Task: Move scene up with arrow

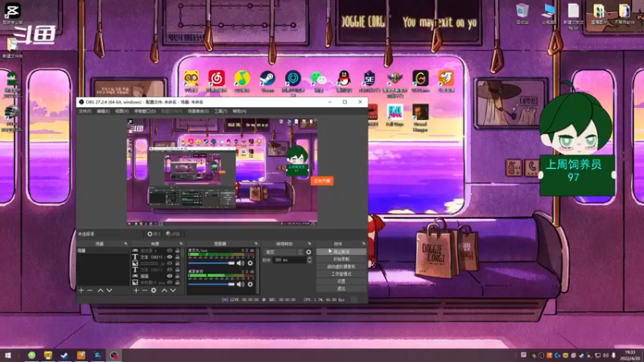Action: point(100,290)
